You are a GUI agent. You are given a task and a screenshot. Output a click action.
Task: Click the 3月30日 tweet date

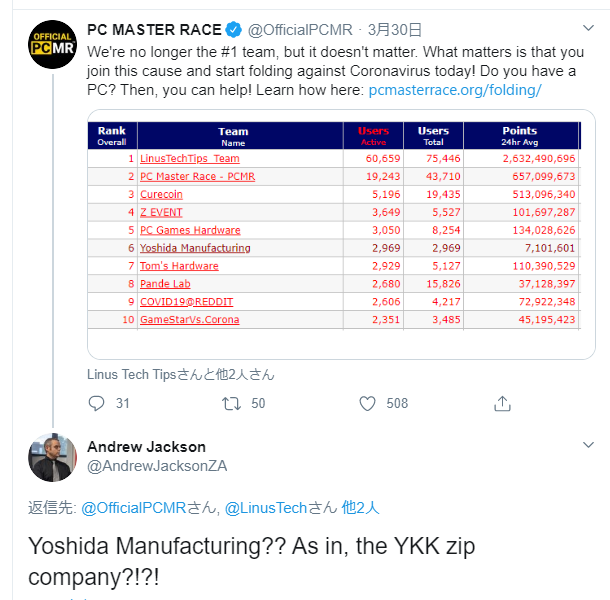[x=394, y=30]
